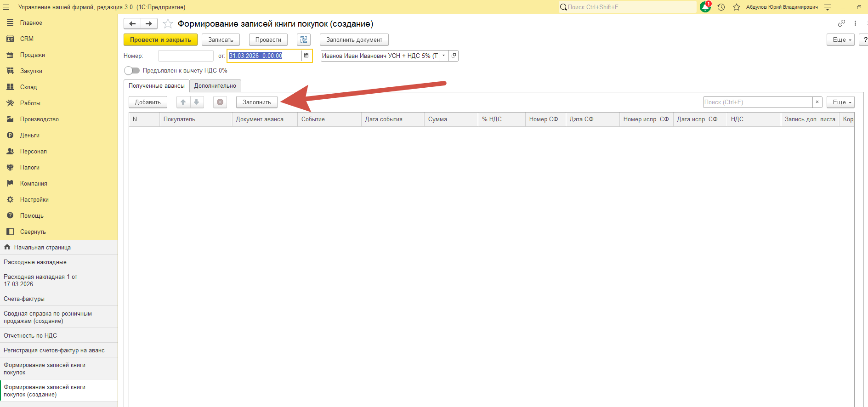Open the Еще menu above the table
The image size is (868, 407).
click(840, 102)
